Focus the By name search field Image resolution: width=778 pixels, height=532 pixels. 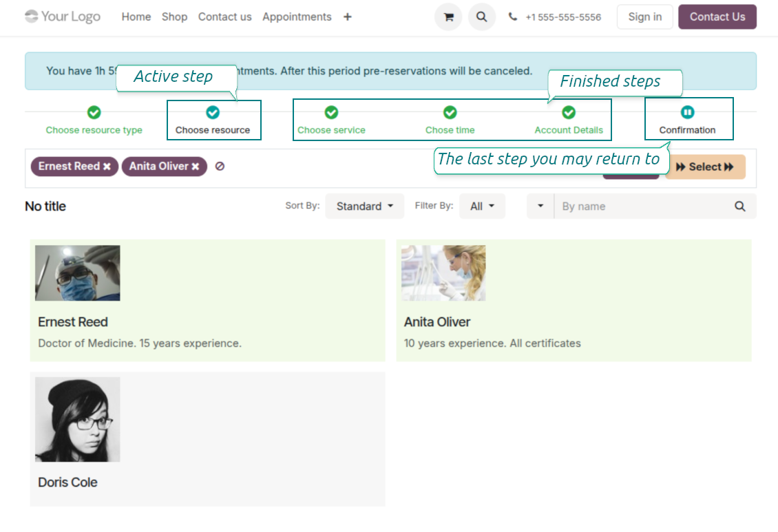coord(640,206)
